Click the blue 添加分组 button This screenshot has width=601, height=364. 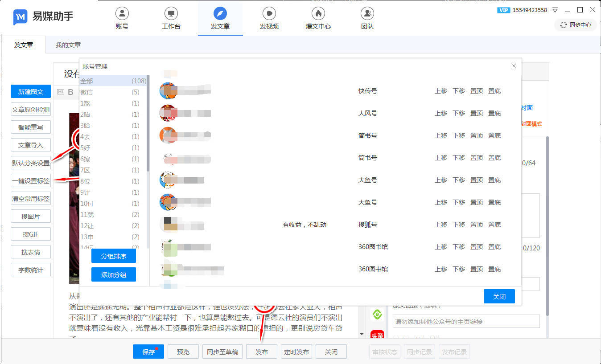point(113,275)
